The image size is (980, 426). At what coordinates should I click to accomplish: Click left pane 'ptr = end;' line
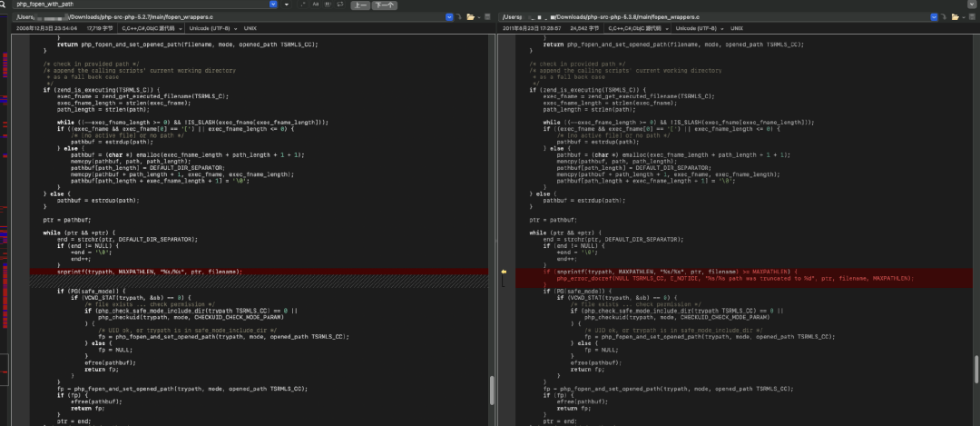click(73, 421)
